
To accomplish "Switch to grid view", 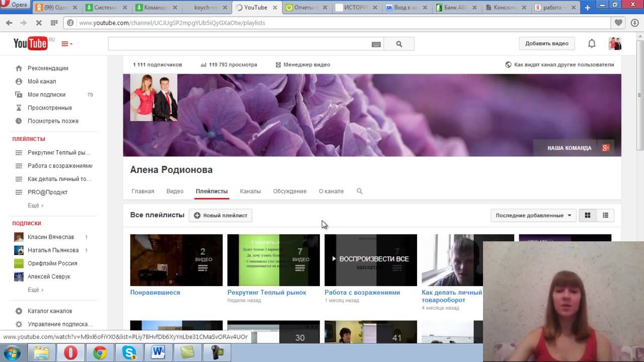I will 587,215.
